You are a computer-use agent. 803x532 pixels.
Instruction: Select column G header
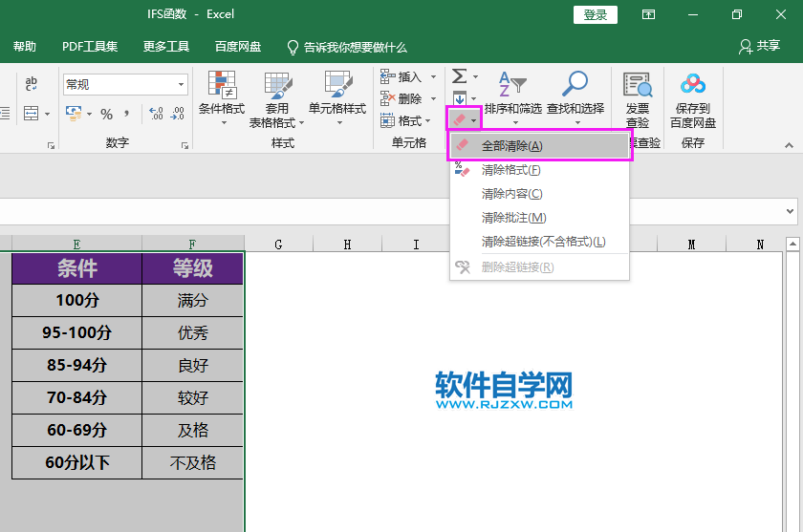tap(278, 244)
